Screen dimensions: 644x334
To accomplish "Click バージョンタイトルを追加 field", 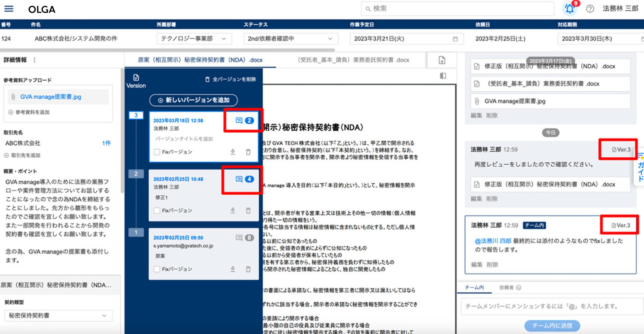I will [184, 139].
